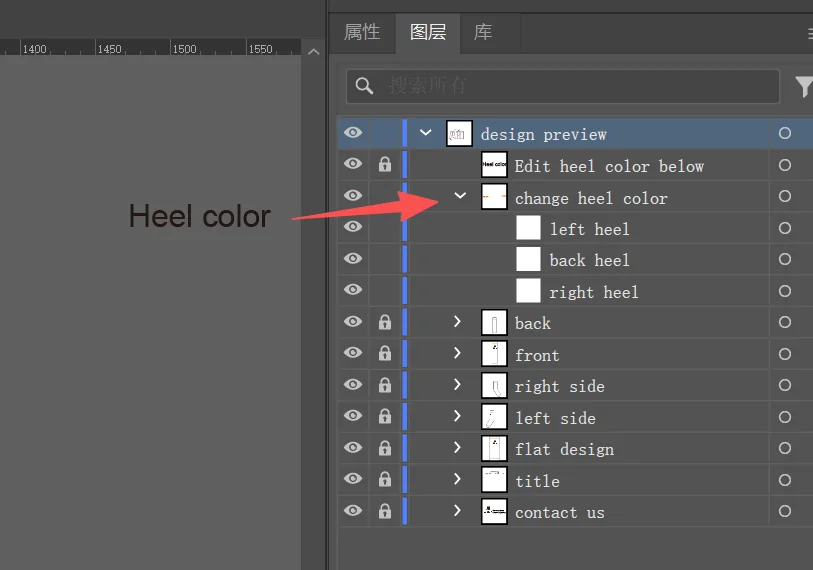This screenshot has width=813, height=570.
Task: Unlock the front layer
Action: tap(385, 353)
